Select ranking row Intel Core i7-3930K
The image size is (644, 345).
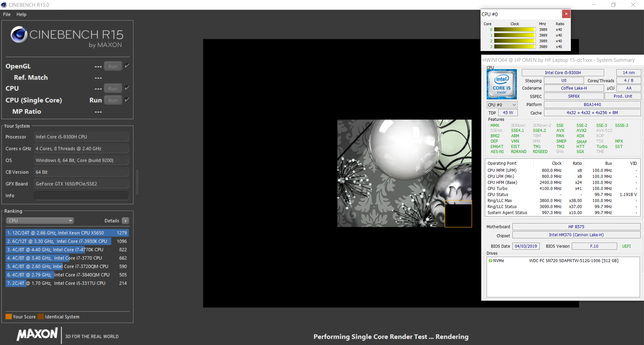[67, 241]
